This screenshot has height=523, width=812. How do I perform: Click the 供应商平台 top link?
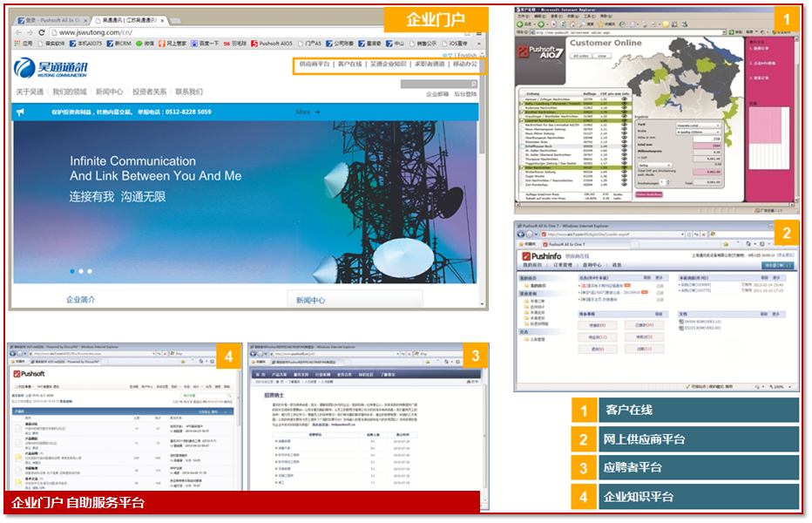coord(315,64)
